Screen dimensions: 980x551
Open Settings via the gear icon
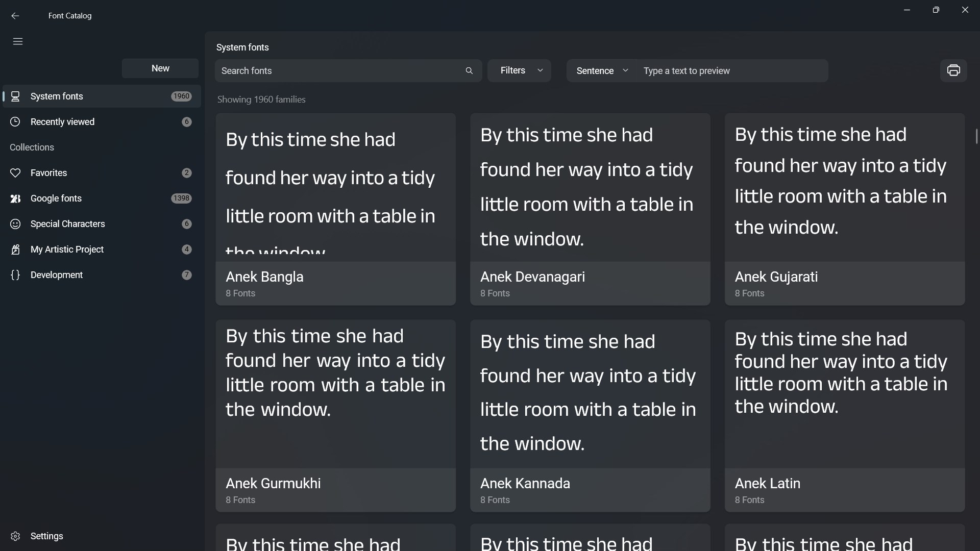click(15, 536)
